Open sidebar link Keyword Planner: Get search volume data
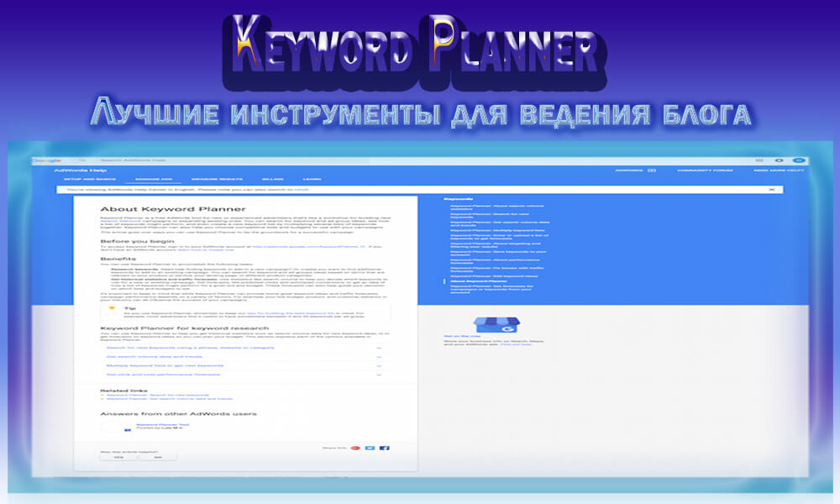Image resolution: width=840 pixels, height=504 pixels. tap(500, 223)
